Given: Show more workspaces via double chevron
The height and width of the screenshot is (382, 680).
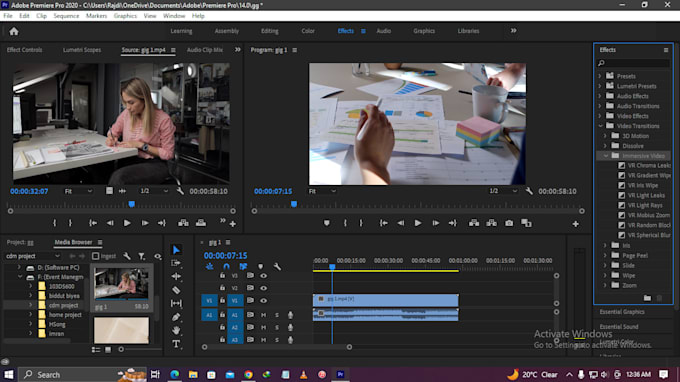Looking at the screenshot, I should coord(513,31).
